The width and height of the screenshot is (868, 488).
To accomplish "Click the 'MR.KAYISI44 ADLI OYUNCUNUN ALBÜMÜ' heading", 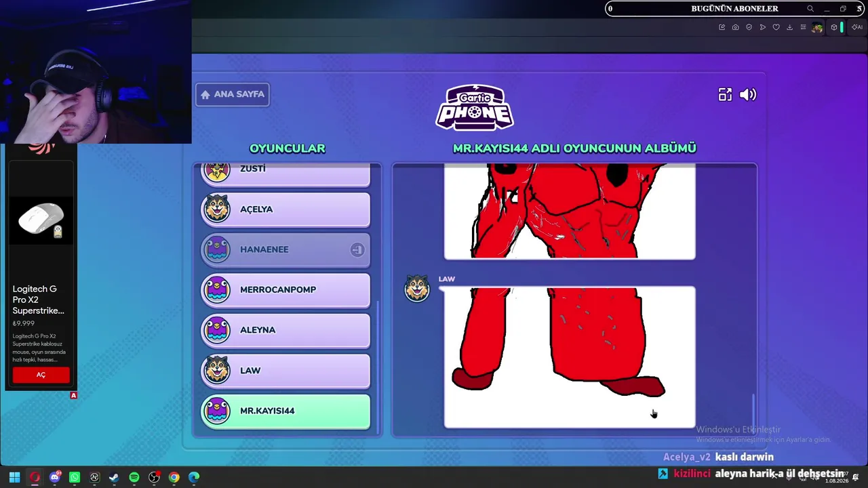I will click(574, 148).
